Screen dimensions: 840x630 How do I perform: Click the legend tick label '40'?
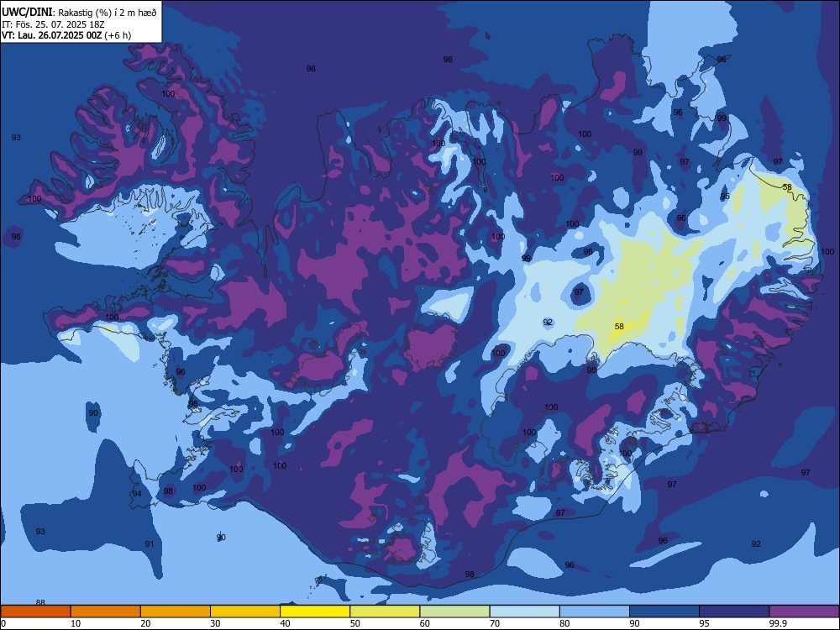pos(285,623)
